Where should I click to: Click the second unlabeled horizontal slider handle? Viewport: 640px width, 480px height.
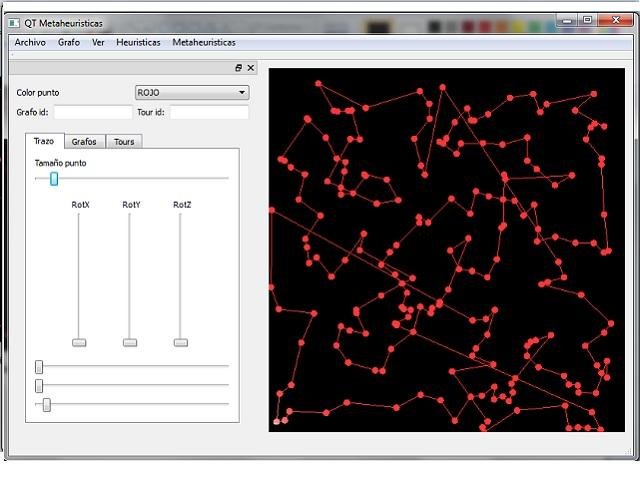39,385
